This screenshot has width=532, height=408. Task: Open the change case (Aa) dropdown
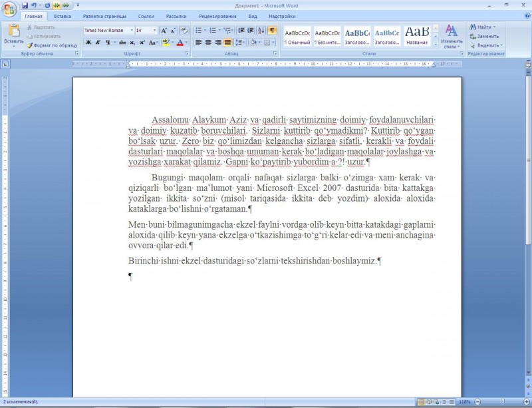[154, 43]
